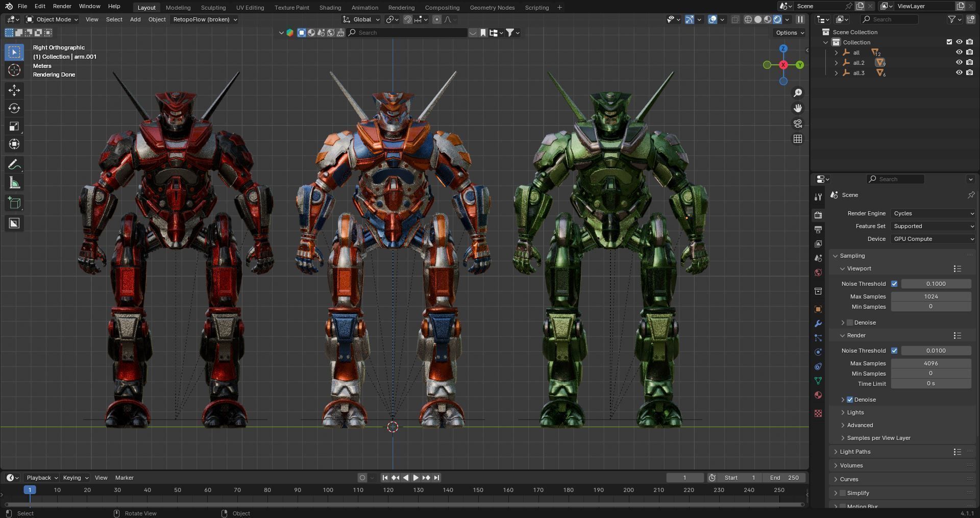This screenshot has height=518, width=980.
Task: Jump to the last frame
Action: point(436,478)
